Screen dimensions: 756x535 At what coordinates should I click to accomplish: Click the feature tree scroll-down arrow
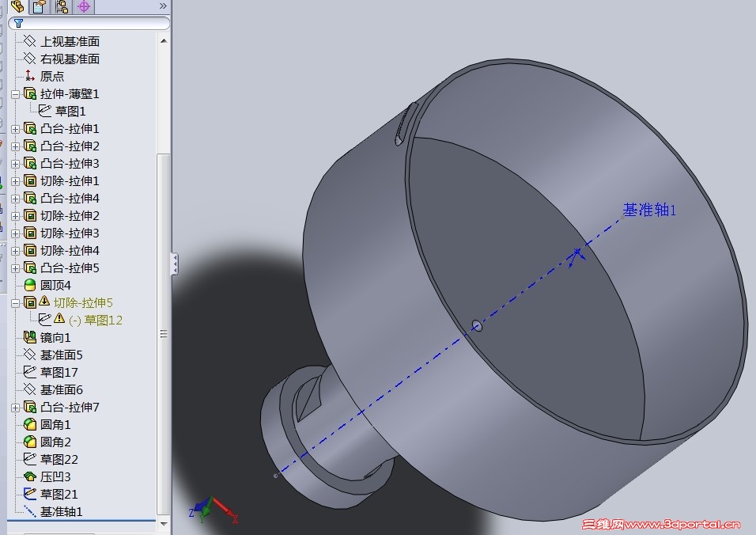(x=164, y=523)
